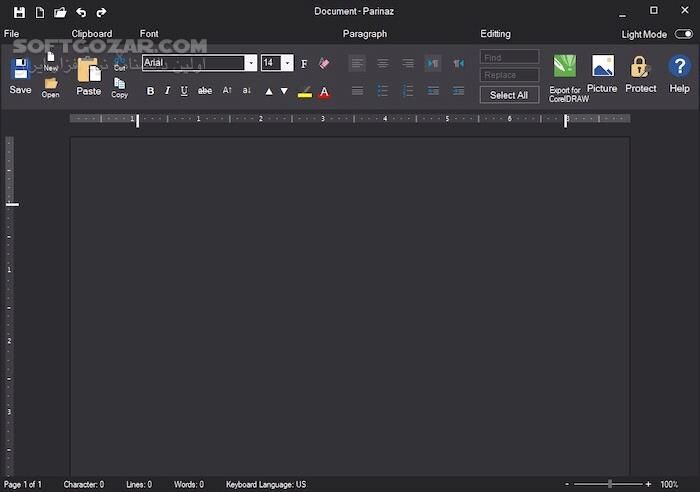Open the Protect document tool
The image size is (700, 492).
click(x=640, y=68)
